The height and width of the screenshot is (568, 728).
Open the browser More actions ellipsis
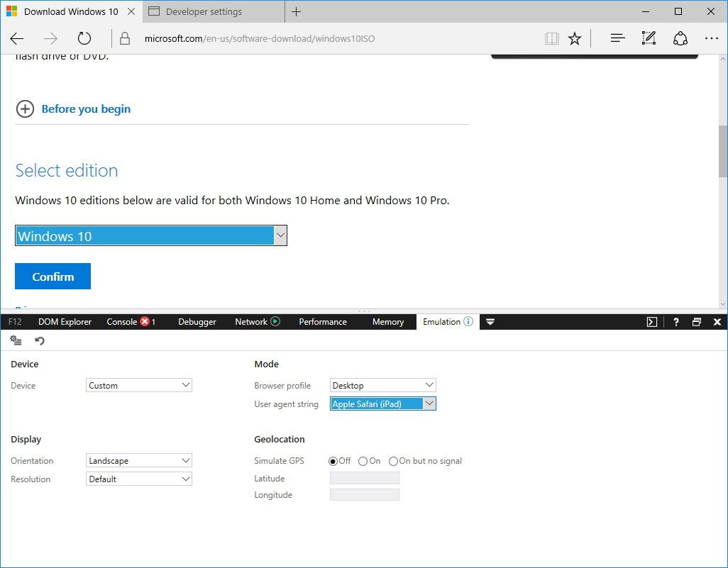coord(711,38)
